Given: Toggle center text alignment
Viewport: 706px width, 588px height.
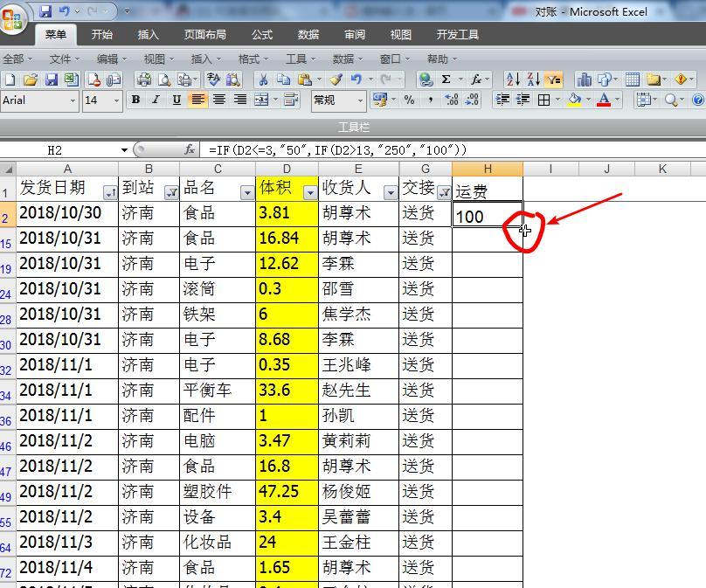Looking at the screenshot, I should [219, 100].
